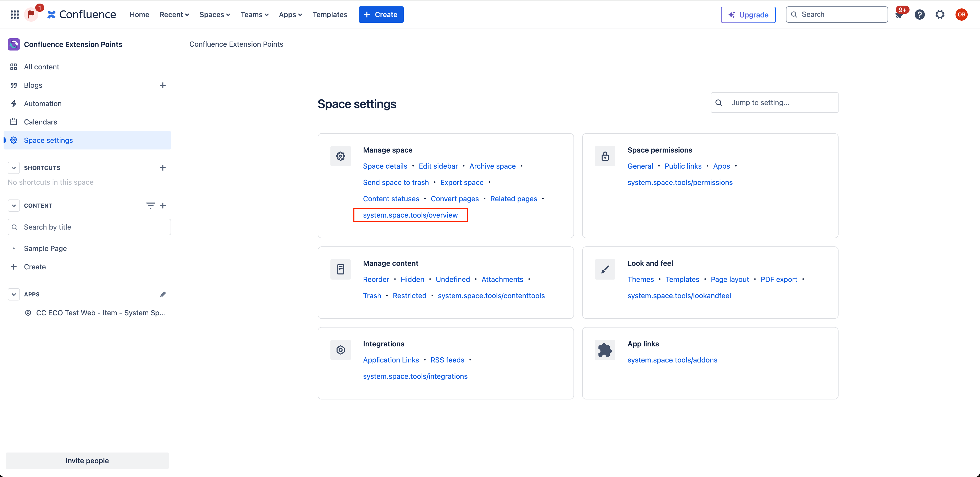Open system.space.tools/overview link
The width and height of the screenshot is (980, 477).
pyautogui.click(x=410, y=215)
